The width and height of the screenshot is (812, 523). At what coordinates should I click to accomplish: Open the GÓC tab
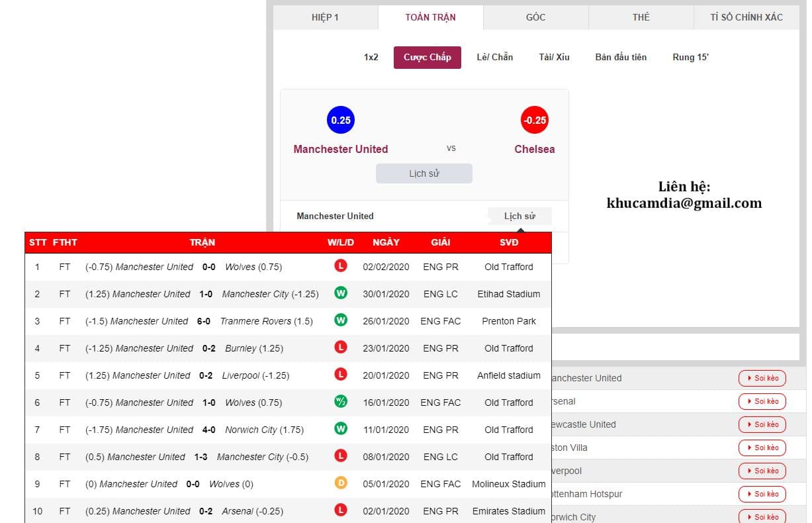pyautogui.click(x=535, y=17)
